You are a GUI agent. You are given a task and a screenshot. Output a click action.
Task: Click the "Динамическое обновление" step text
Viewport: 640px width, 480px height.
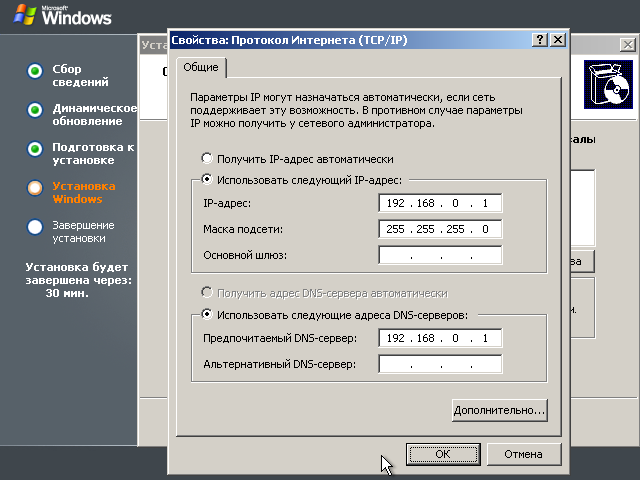95,115
